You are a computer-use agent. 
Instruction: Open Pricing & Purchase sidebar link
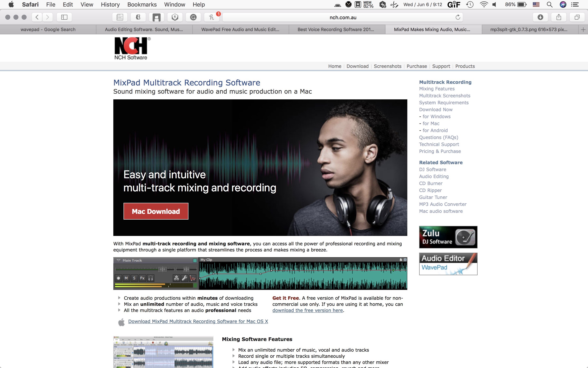[440, 151]
